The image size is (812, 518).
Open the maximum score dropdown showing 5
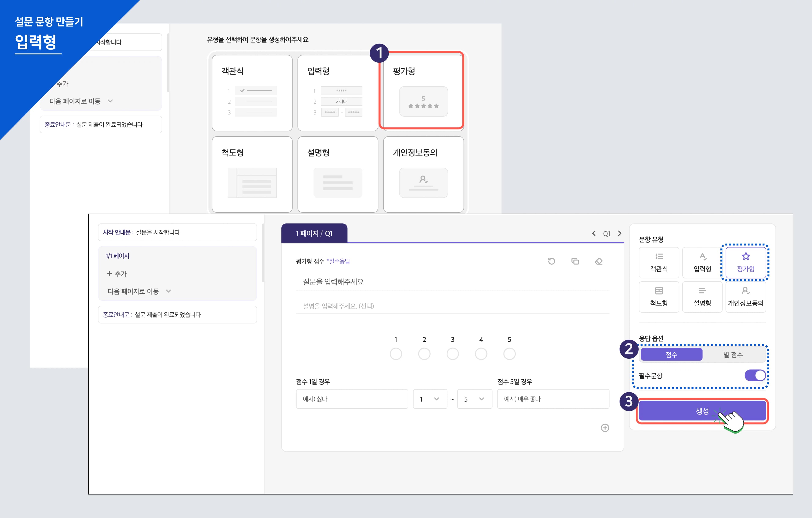coord(474,399)
